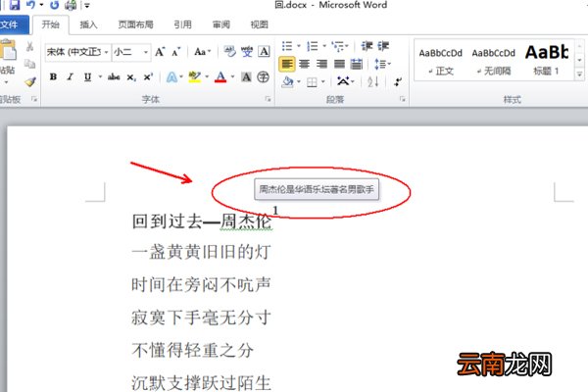Grow font size with large A icon

point(160,52)
